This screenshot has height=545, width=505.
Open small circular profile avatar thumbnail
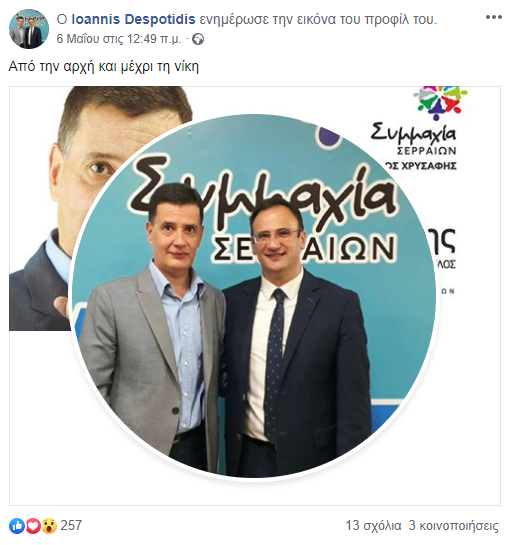tap(29, 29)
